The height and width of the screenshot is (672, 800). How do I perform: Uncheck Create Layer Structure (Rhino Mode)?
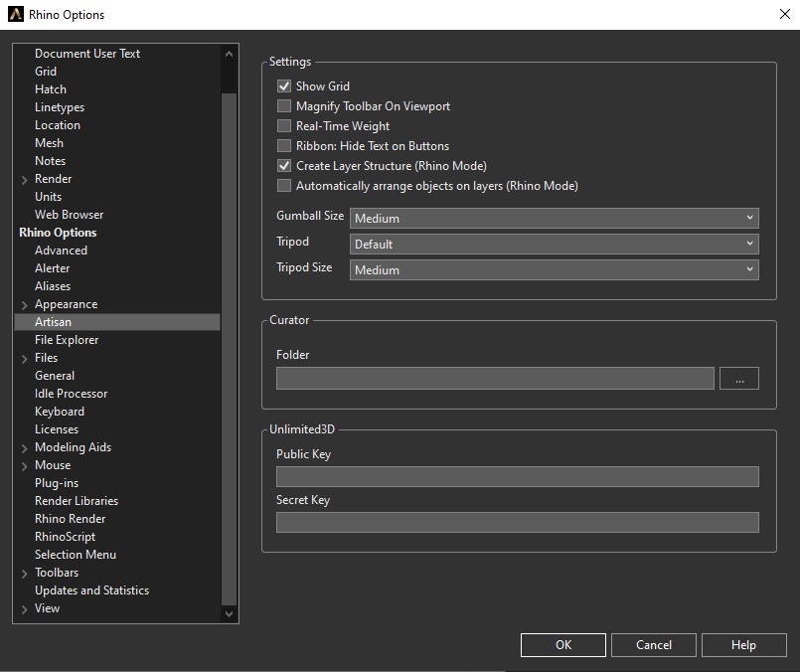(x=283, y=165)
